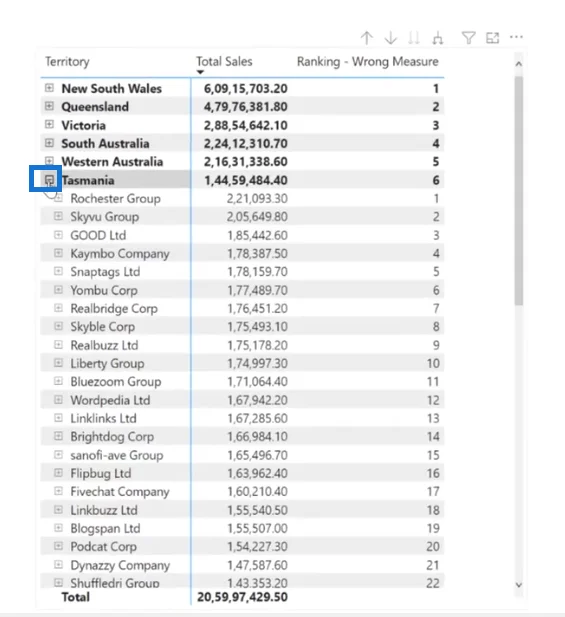Click Ranking - Wrong Measure header
This screenshot has width=565, height=617.
click(x=367, y=61)
